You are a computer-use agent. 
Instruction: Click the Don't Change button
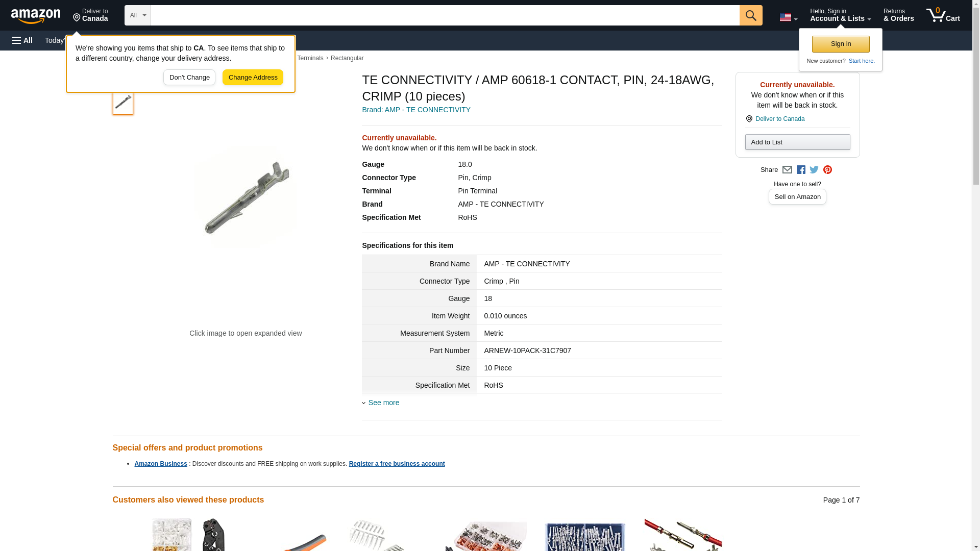[189, 78]
